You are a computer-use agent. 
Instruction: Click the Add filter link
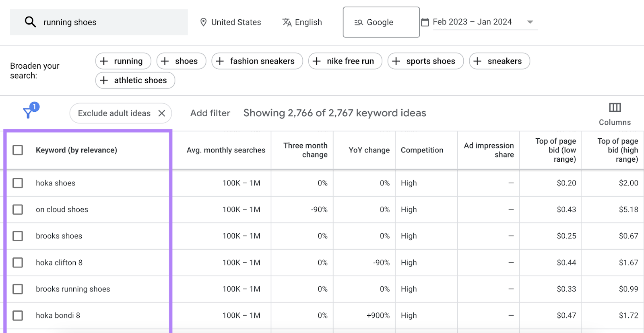click(x=210, y=113)
